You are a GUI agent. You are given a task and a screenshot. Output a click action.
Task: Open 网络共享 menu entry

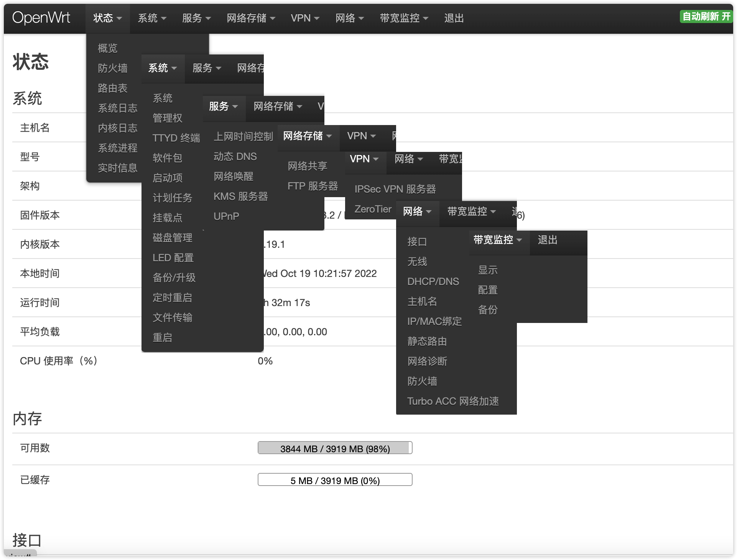[x=307, y=166]
